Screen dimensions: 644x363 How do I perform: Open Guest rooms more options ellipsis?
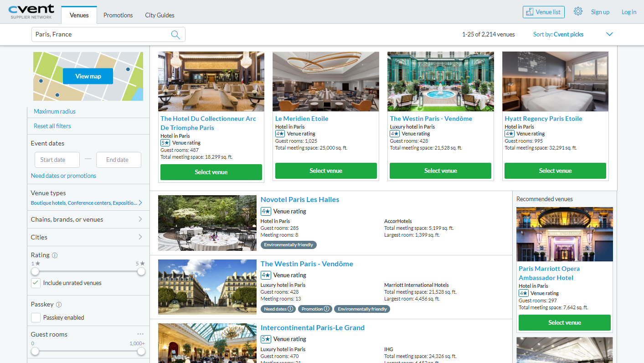click(x=140, y=334)
